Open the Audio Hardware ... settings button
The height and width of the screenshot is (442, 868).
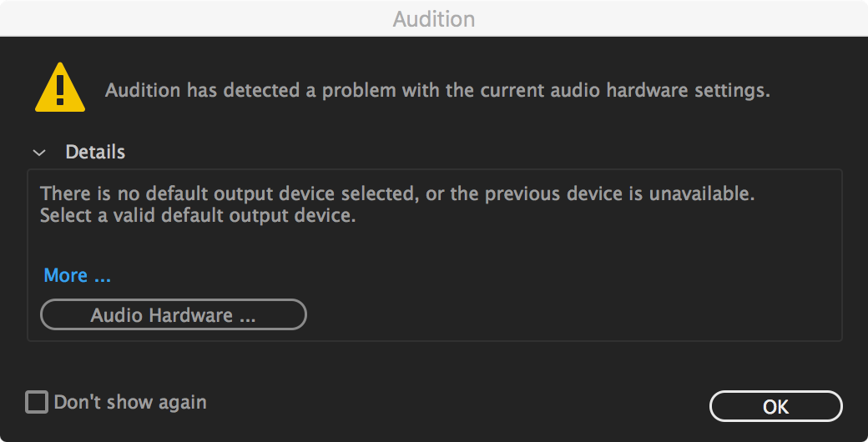pyautogui.click(x=173, y=315)
